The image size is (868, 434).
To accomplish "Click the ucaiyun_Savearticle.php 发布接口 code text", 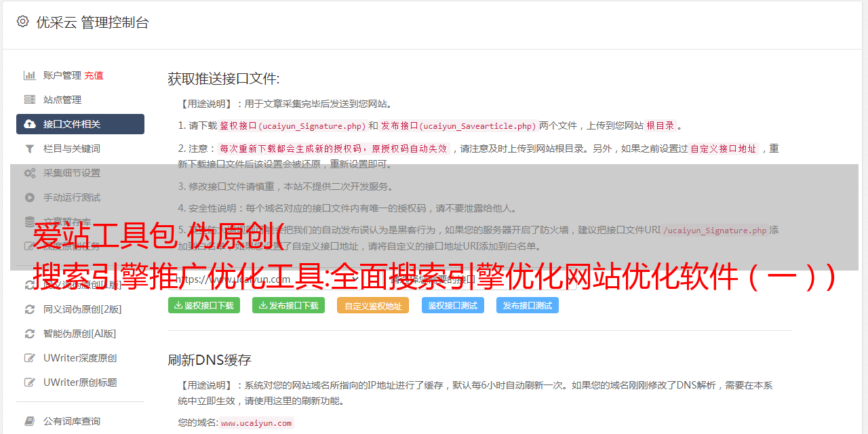I will 459,125.
